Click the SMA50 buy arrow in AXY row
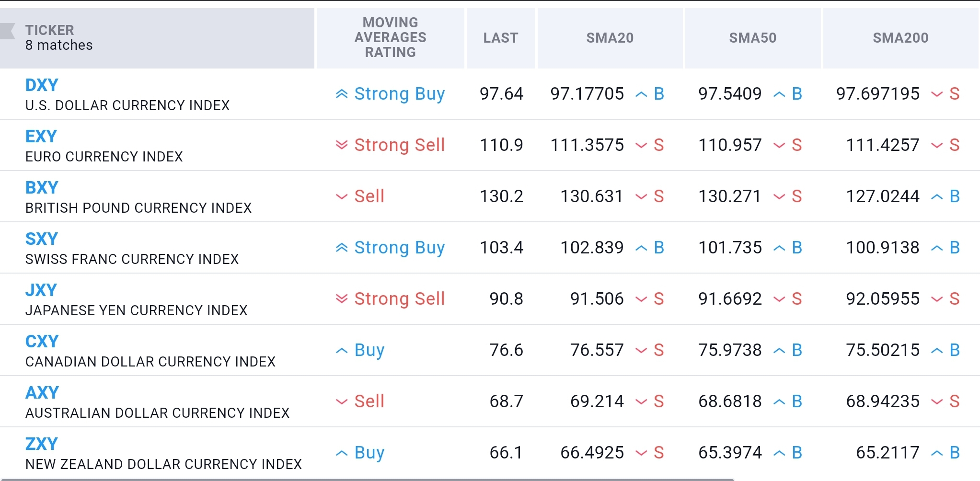 [780, 402]
